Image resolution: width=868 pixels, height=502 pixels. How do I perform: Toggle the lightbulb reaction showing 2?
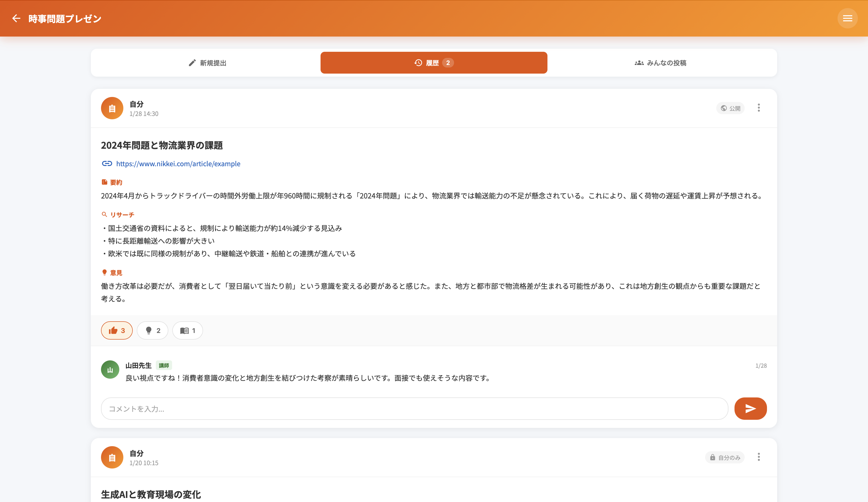(x=153, y=331)
